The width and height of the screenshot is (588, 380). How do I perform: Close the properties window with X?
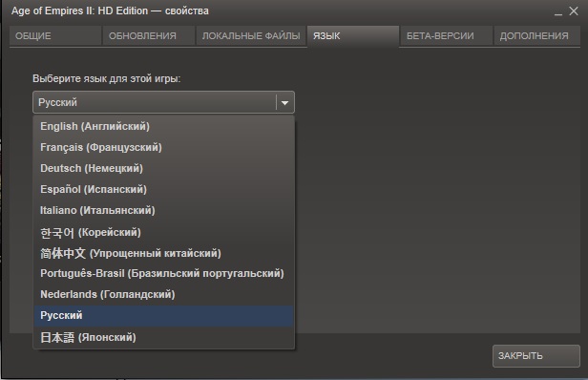[574, 11]
